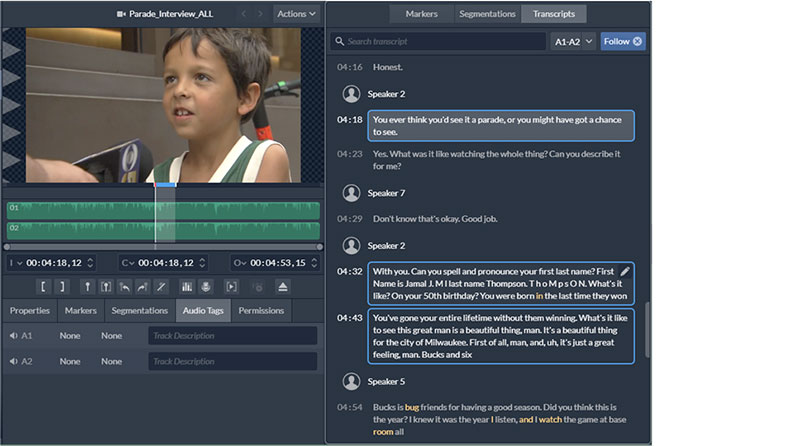The height and width of the screenshot is (446, 800).
Task: Open the audio levels bars icon
Action: (x=187, y=287)
